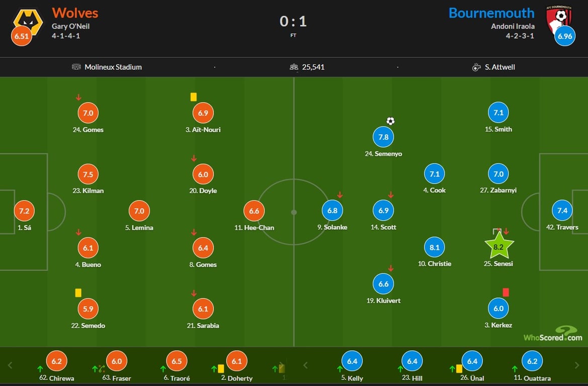Open the Bournemouth team name link
Image resolution: width=588 pixels, height=386 pixels.
[x=491, y=13]
